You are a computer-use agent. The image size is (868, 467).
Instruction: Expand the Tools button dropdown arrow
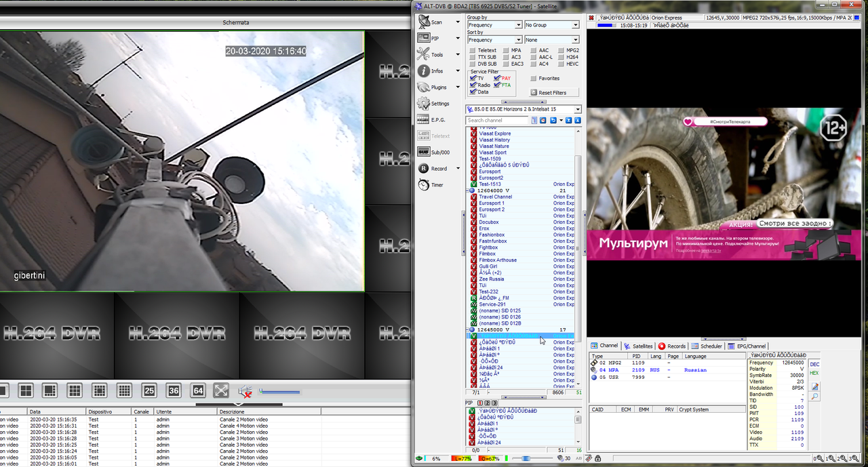click(x=458, y=55)
